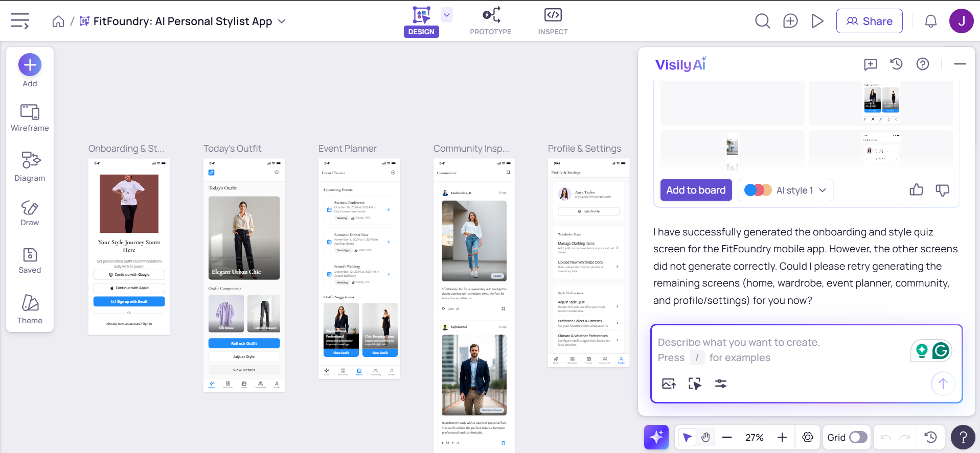Open canvas settings gear
Image resolution: width=980 pixels, height=453 pixels.
[808, 437]
